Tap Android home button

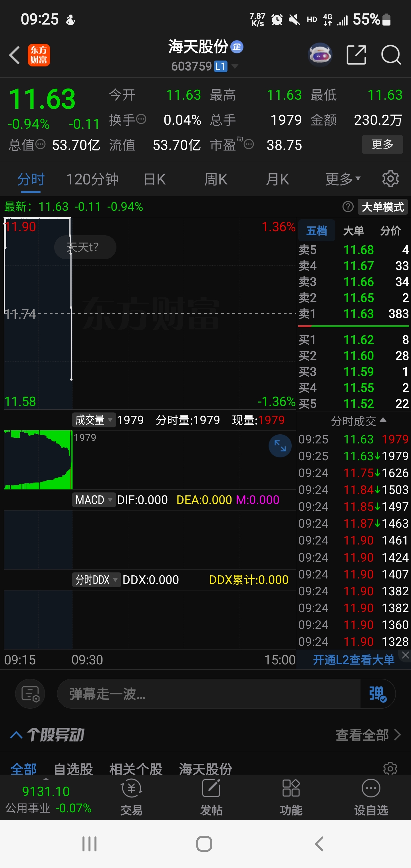tap(204, 844)
